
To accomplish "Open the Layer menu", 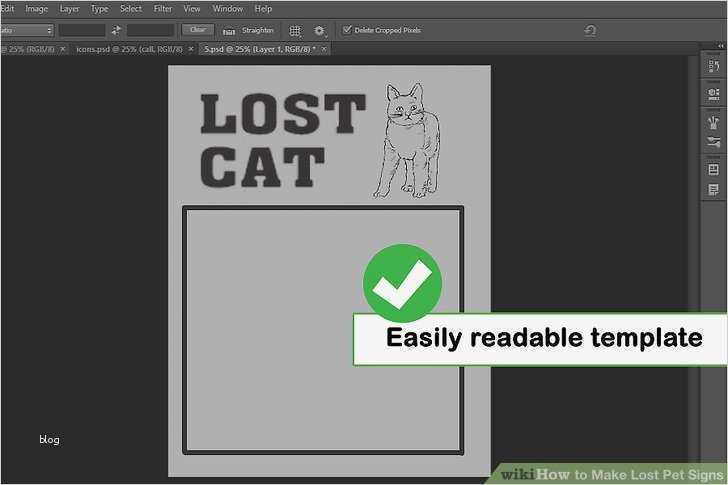I will [x=69, y=8].
